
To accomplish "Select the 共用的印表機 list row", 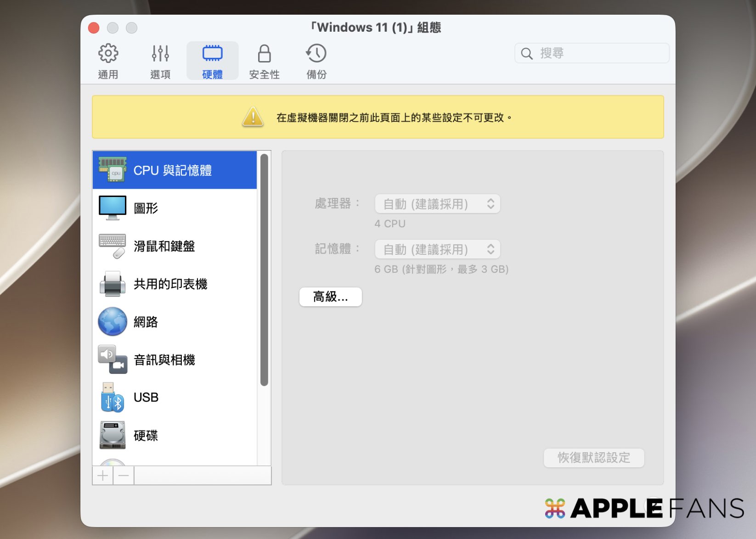I will (x=175, y=284).
